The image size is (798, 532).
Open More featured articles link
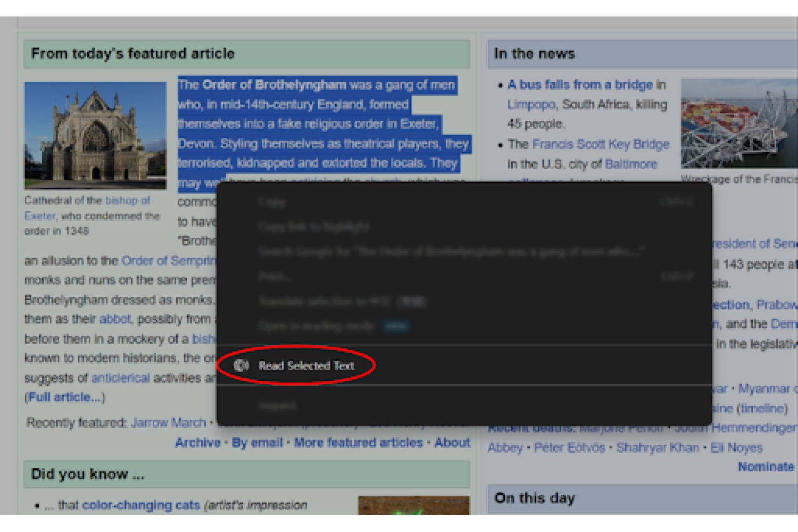point(359,443)
